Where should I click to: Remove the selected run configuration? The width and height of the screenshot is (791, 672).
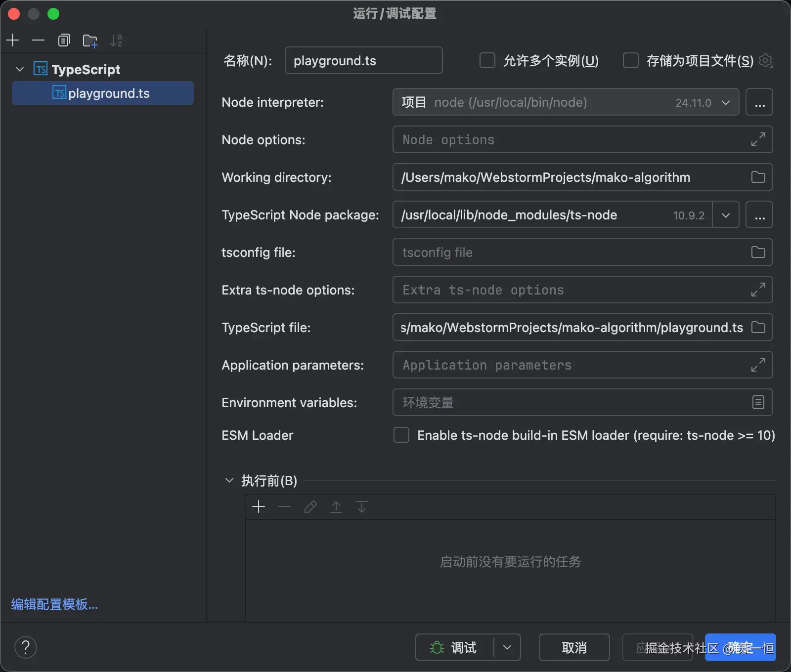(38, 40)
